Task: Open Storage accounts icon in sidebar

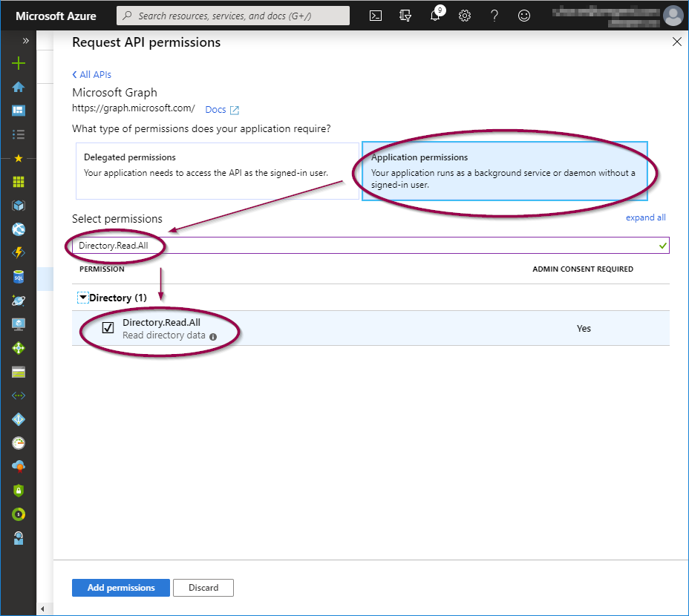Action: click(x=19, y=372)
